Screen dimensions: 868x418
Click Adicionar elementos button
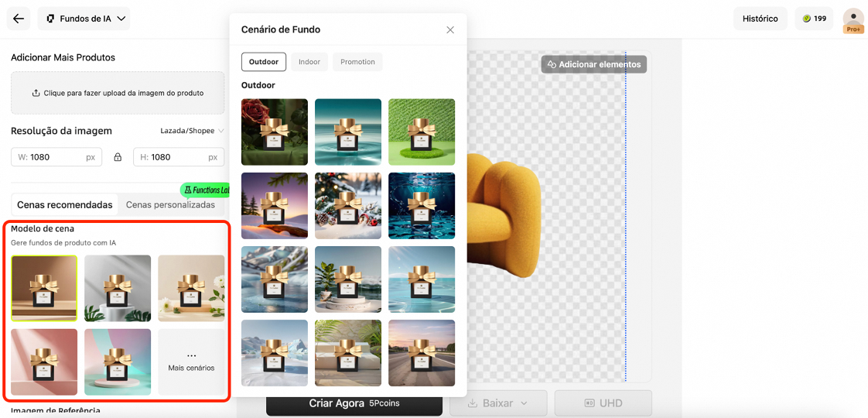[593, 64]
